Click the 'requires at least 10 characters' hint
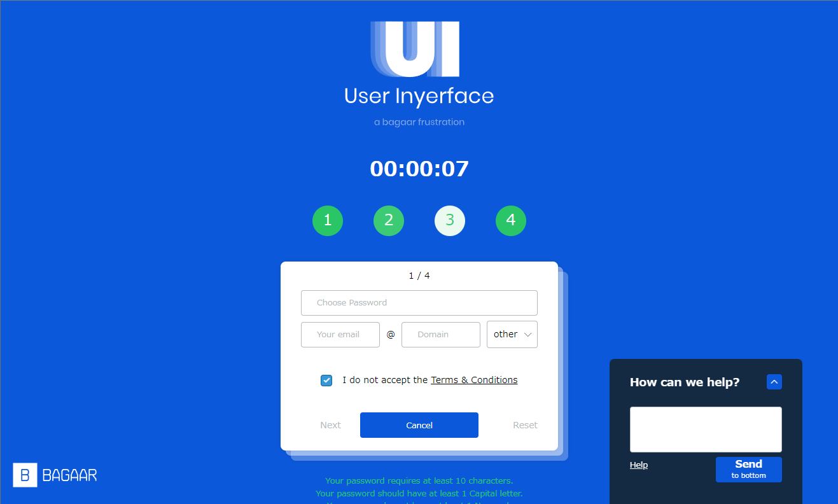Image resolution: width=838 pixels, height=504 pixels. (419, 481)
